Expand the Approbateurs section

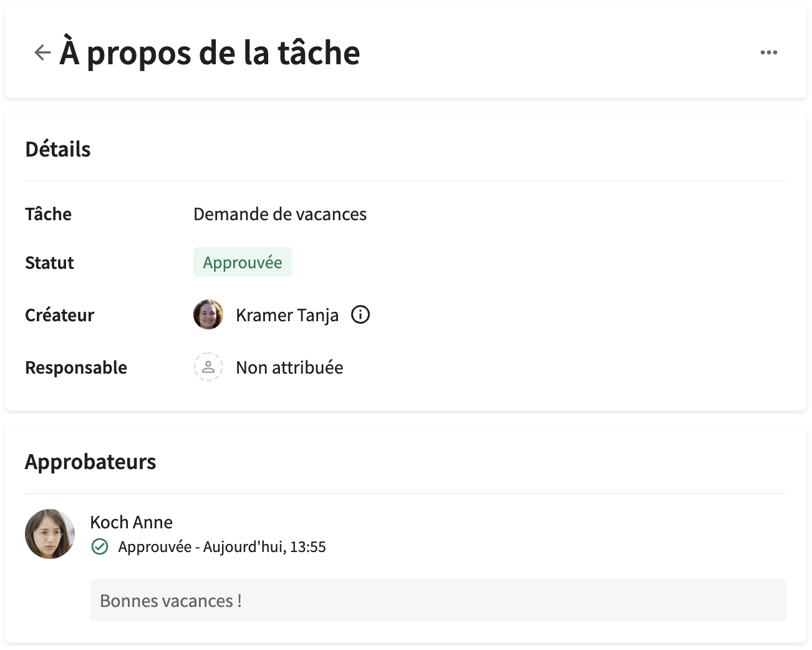91,462
